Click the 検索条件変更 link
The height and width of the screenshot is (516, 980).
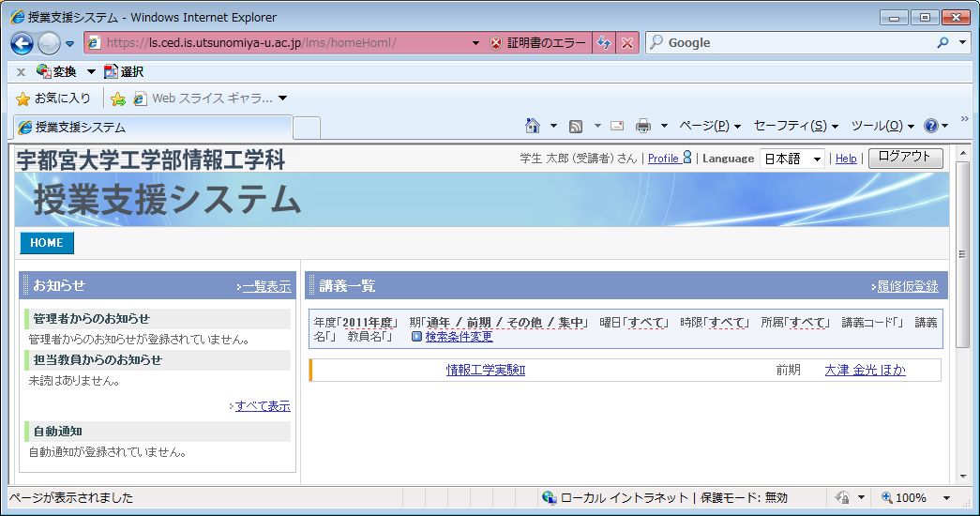(x=459, y=337)
